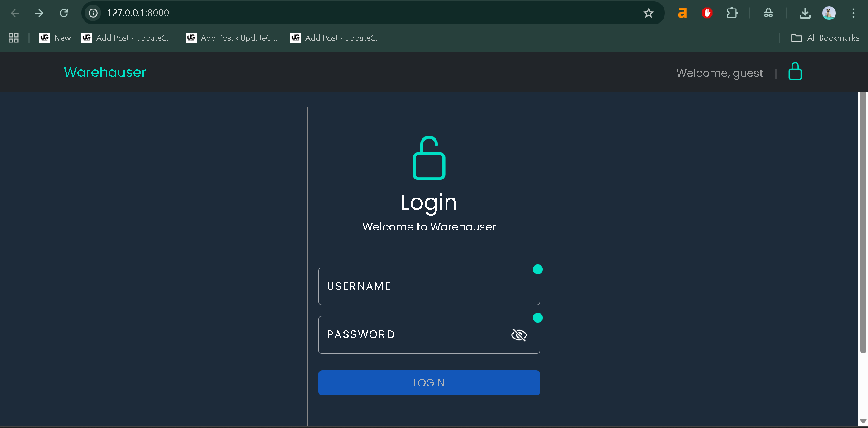Open the first 'Add Post ‹ UpdateG...' bookmark

tap(128, 38)
